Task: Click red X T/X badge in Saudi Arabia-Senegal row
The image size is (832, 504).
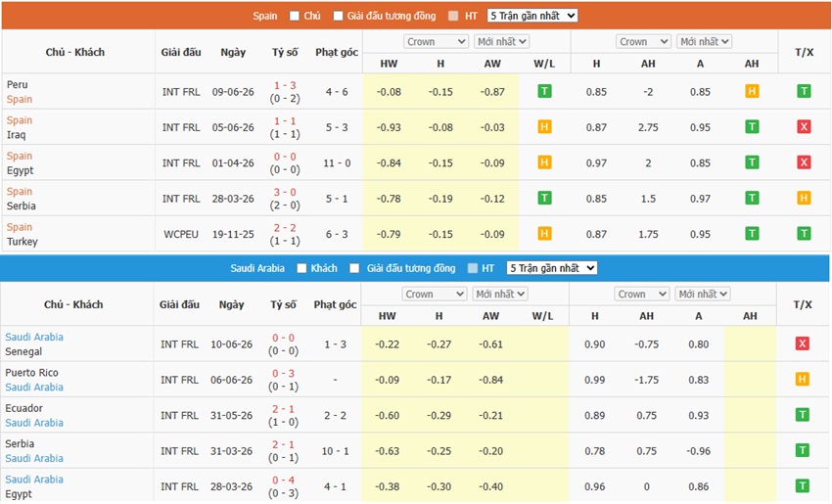Action: tap(802, 344)
